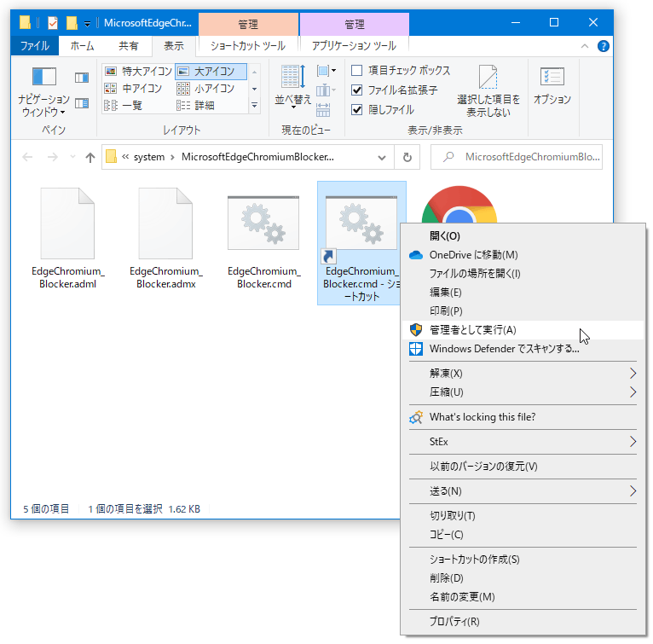Collapse the ribbon with chevron
The height and width of the screenshot is (644, 653).
[x=585, y=46]
